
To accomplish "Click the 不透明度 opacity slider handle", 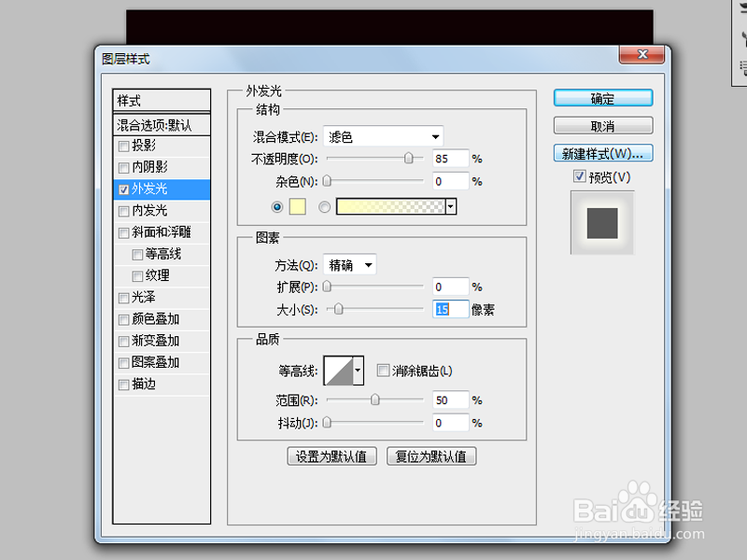I will click(x=409, y=158).
